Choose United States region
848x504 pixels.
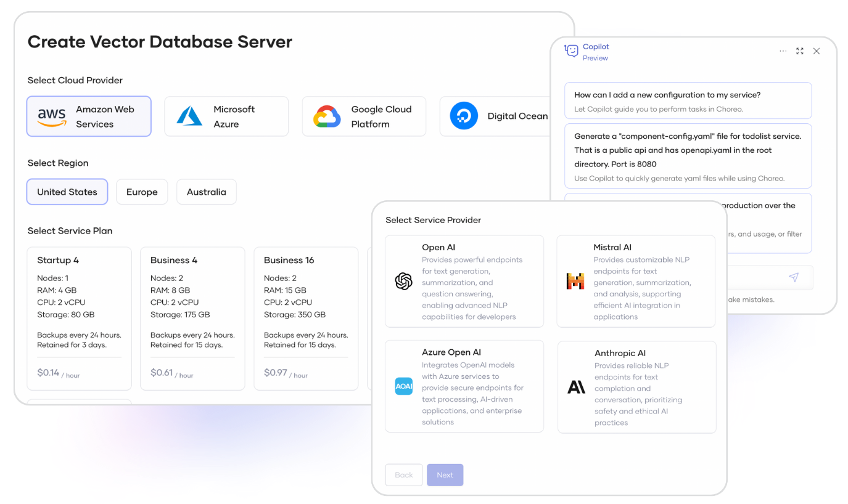[x=67, y=192]
